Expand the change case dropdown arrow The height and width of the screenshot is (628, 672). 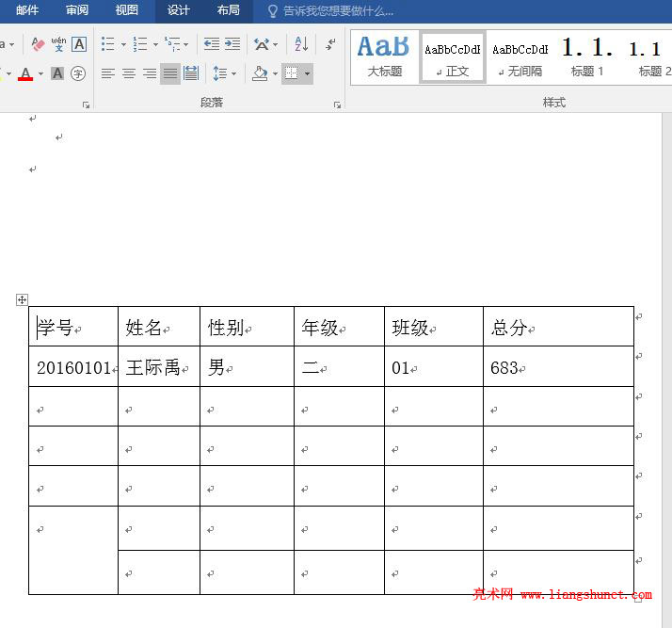click(x=11, y=44)
